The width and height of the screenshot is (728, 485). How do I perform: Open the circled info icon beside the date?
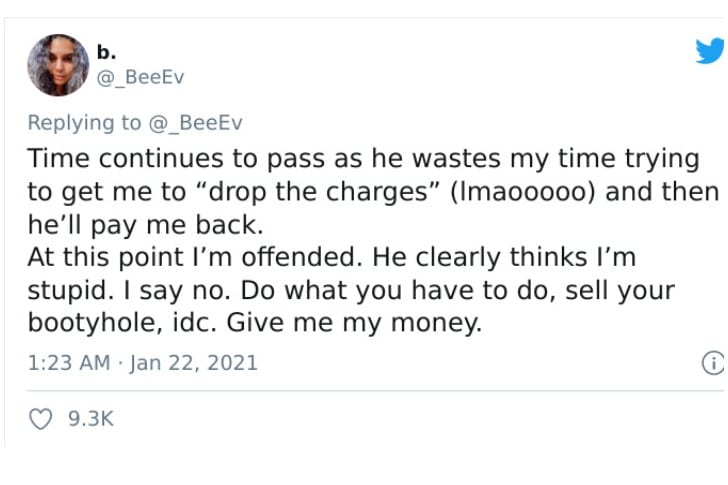713,363
